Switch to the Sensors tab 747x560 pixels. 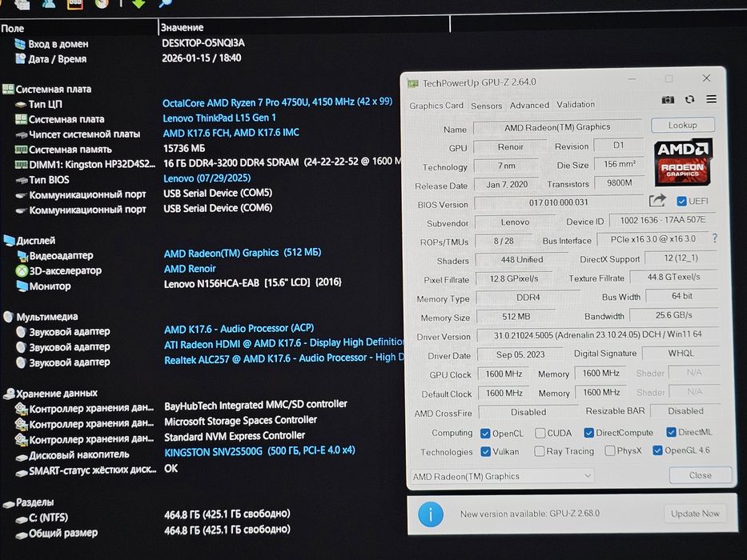pos(487,106)
